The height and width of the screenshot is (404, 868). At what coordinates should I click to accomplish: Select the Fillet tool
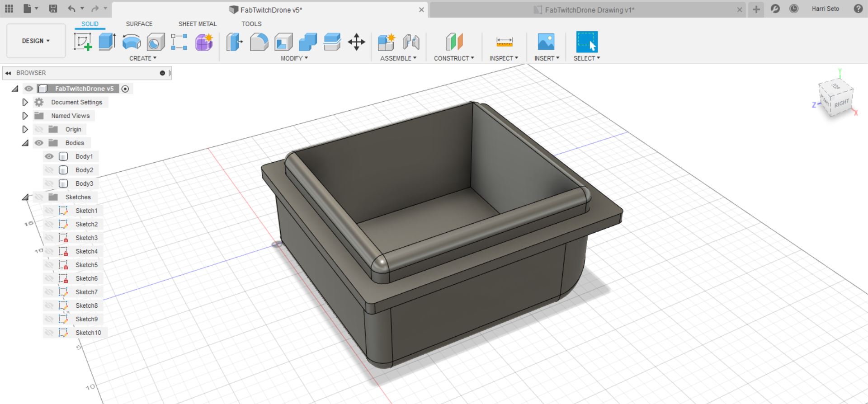coord(259,42)
